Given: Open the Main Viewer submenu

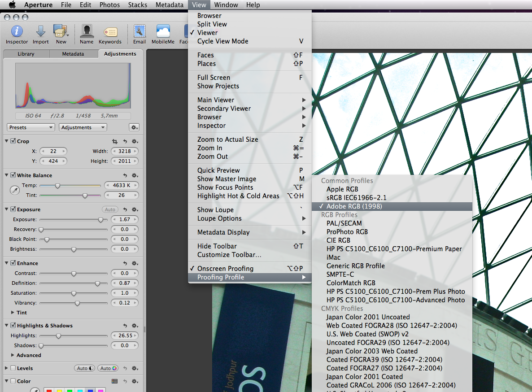Looking at the screenshot, I should coord(250,100).
